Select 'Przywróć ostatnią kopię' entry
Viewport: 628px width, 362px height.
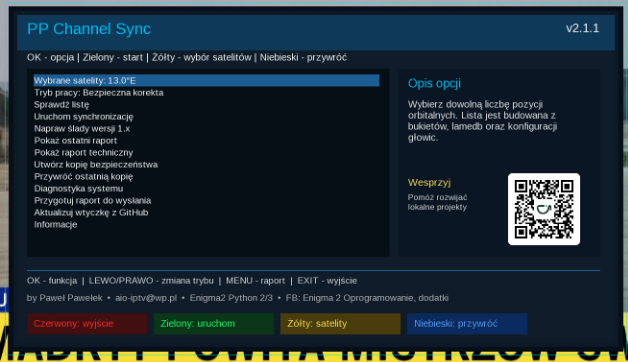[83, 177]
